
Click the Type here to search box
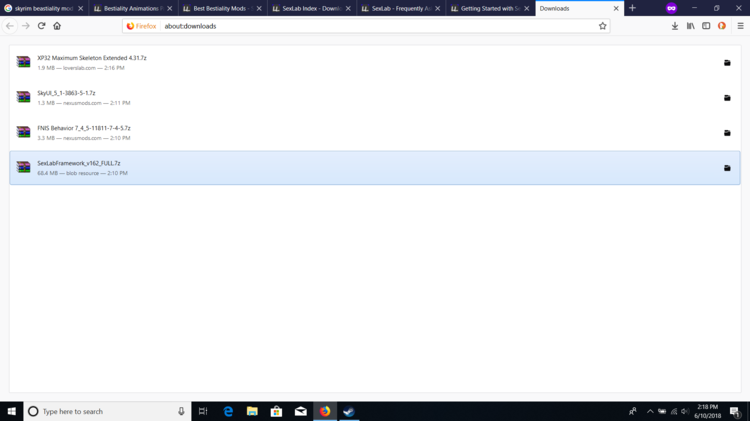click(x=107, y=411)
